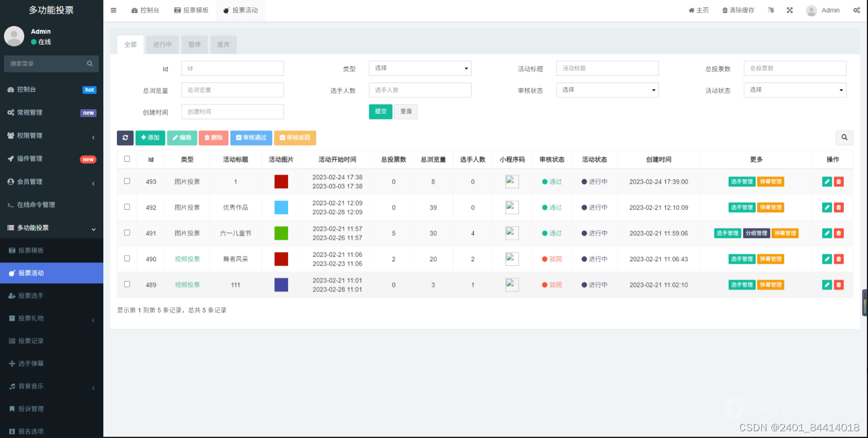Open the settings gear icon at top right

[x=857, y=10]
